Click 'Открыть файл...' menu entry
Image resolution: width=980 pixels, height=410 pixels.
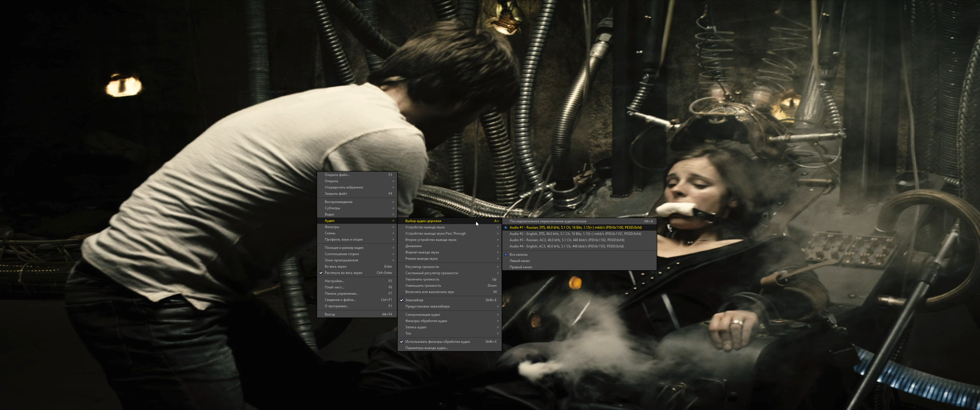coord(357,175)
